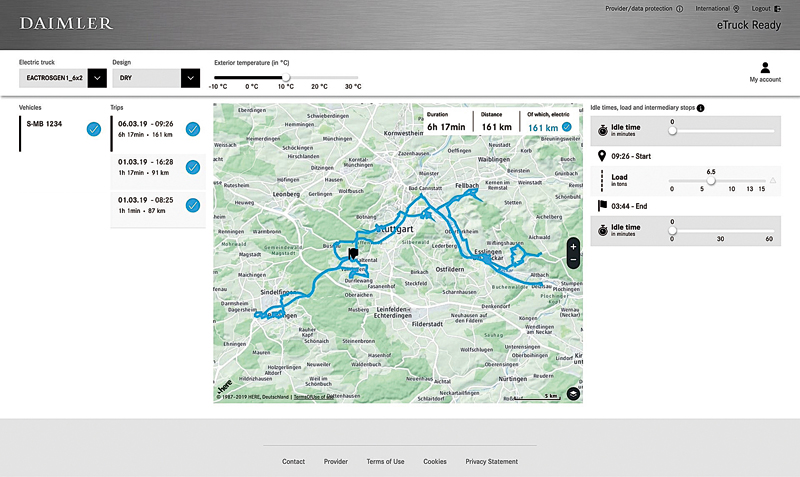
Task: Uncheck vehicle S-MB 1234
Action: pos(93,128)
